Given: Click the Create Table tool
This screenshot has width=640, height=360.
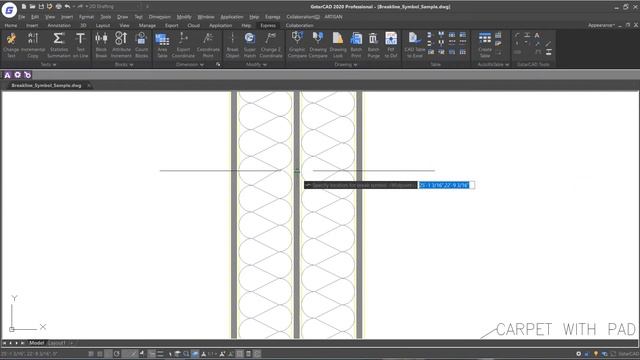Looking at the screenshot, I should click(x=485, y=45).
